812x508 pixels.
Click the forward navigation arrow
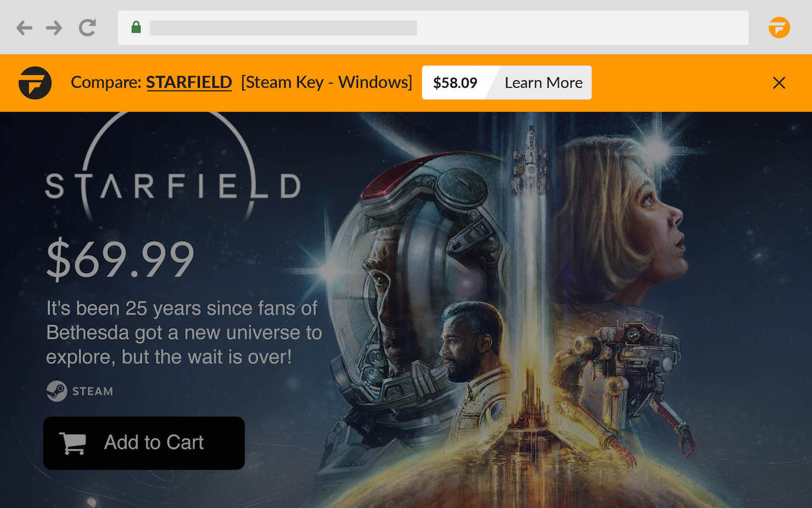(x=55, y=28)
